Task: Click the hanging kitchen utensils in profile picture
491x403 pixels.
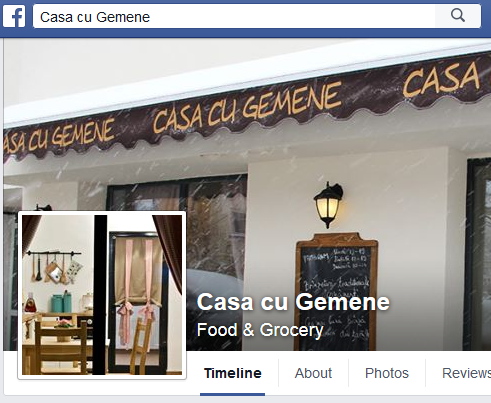Action: click(x=56, y=267)
